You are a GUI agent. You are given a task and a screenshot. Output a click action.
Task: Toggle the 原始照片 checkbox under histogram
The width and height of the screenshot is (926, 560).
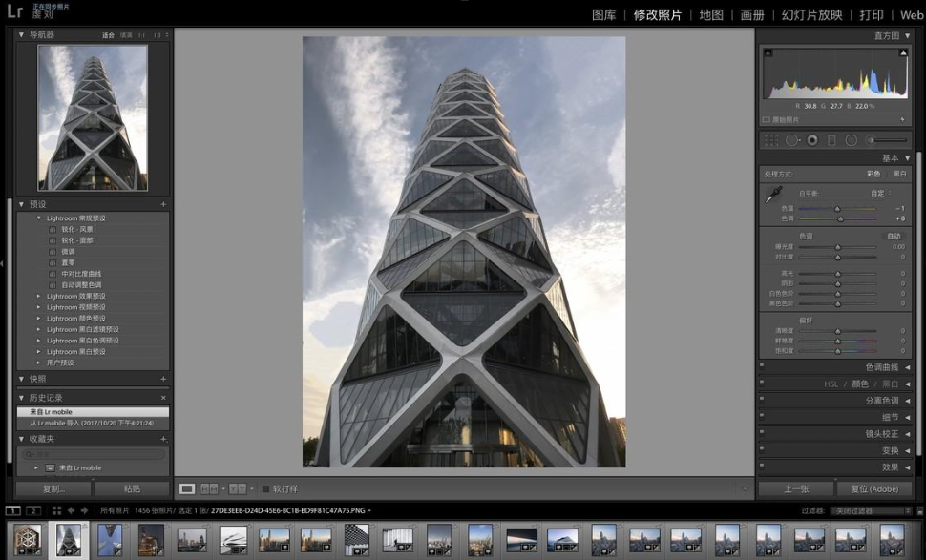(x=766, y=120)
